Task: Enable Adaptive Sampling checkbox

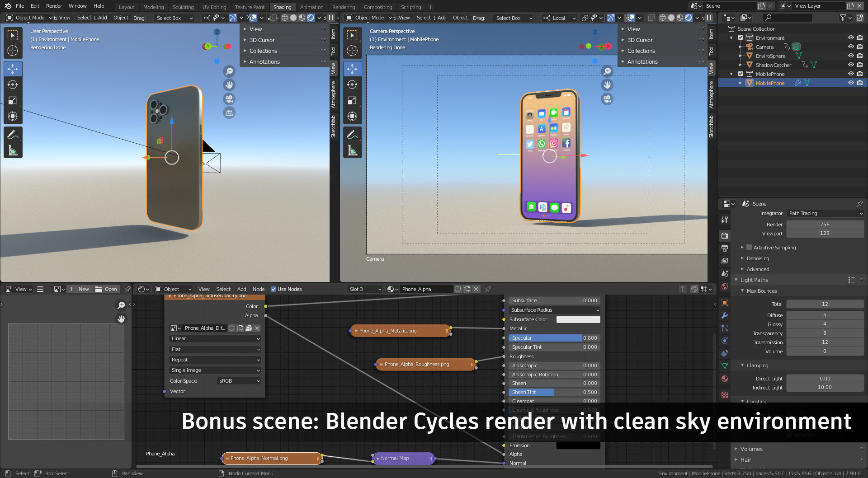Action: 749,248
